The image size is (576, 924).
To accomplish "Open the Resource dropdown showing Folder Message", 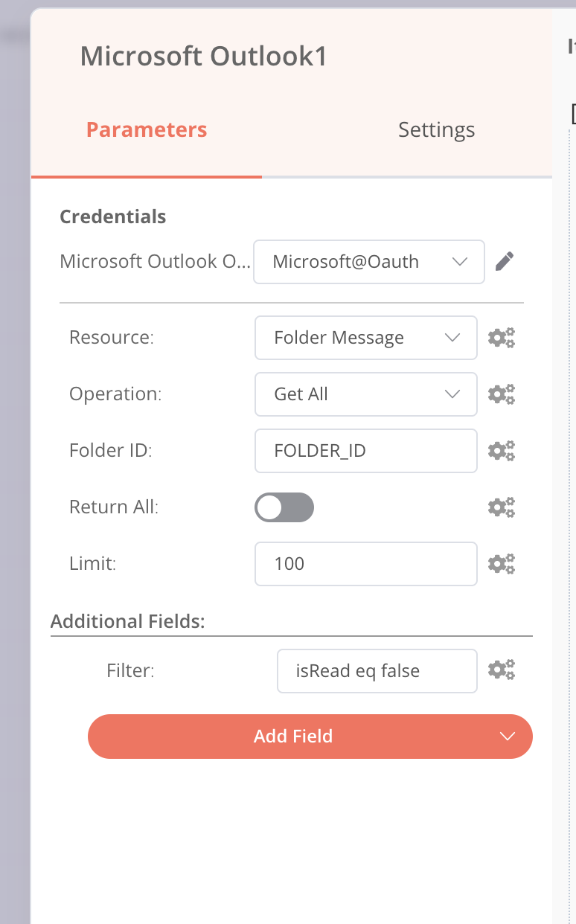I will [365, 338].
